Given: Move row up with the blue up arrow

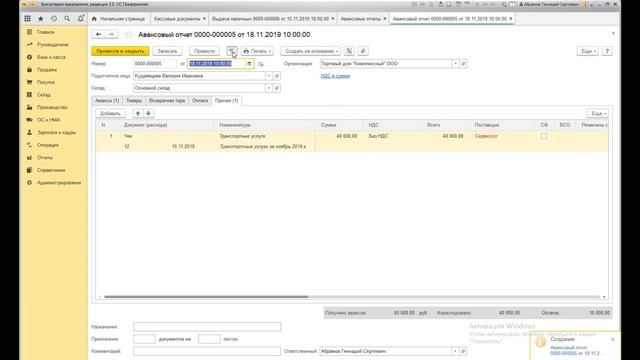Looking at the screenshot, I should (138, 113).
